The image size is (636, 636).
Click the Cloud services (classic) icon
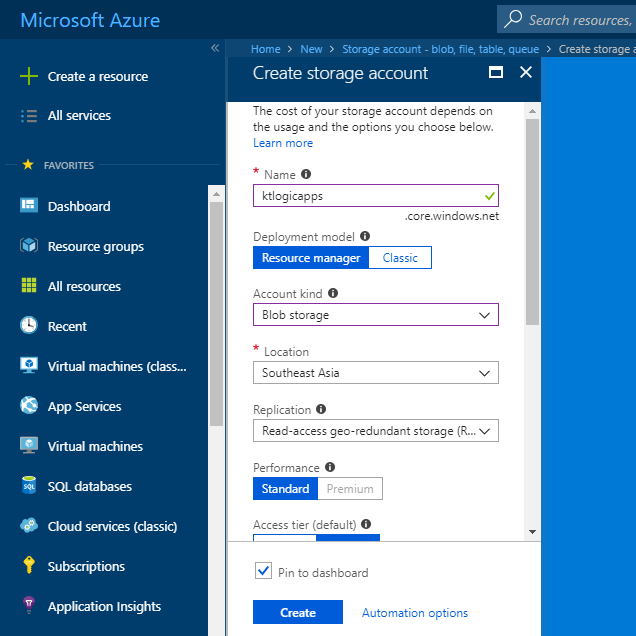click(29, 525)
